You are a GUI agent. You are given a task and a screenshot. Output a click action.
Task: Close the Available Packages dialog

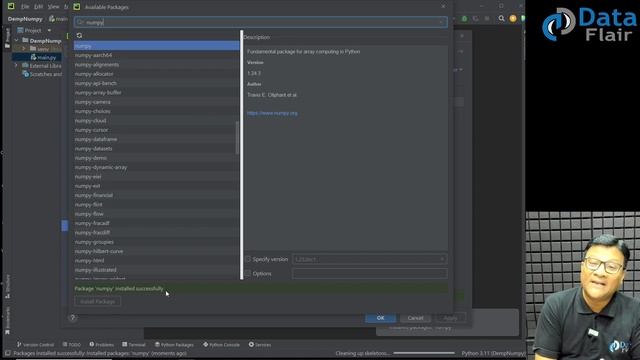(443, 7)
